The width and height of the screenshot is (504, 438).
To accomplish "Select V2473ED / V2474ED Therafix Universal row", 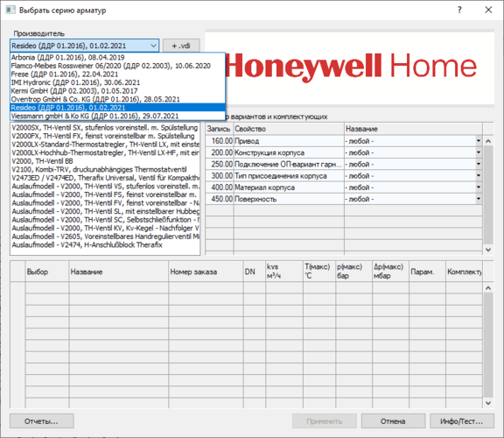I will tap(105, 178).
